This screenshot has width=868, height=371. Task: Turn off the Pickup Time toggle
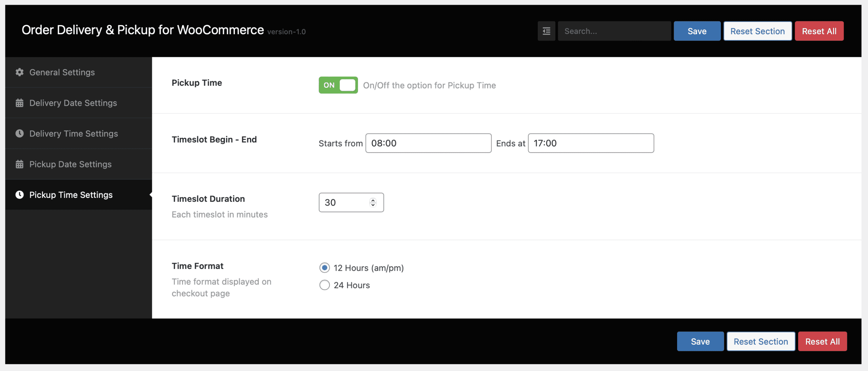[338, 85]
